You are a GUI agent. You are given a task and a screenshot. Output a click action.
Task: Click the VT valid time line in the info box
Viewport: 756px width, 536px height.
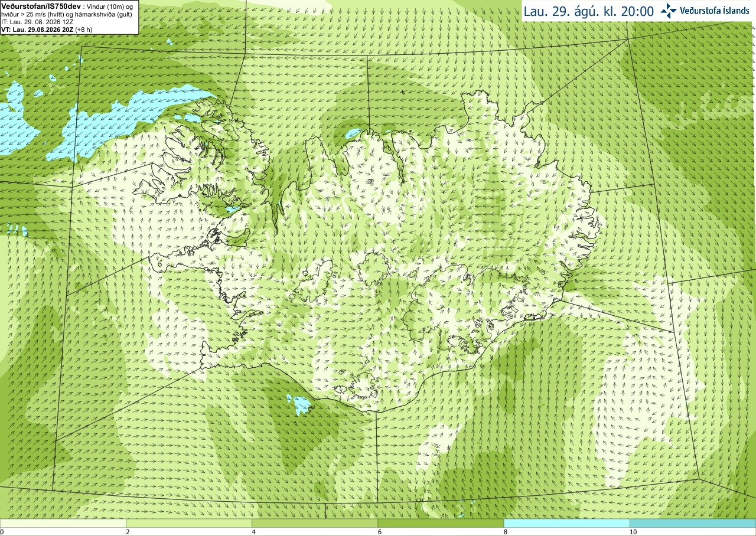click(x=46, y=29)
